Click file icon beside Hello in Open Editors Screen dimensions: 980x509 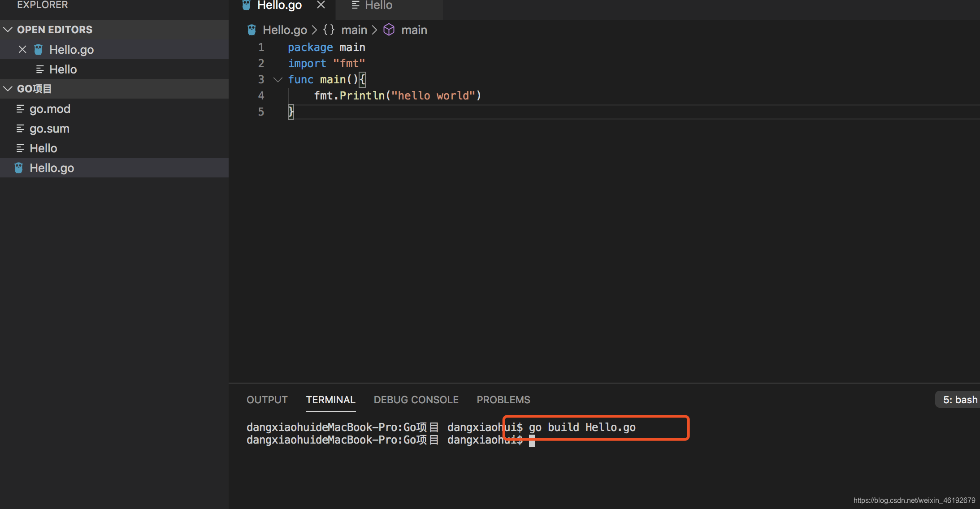tap(40, 69)
